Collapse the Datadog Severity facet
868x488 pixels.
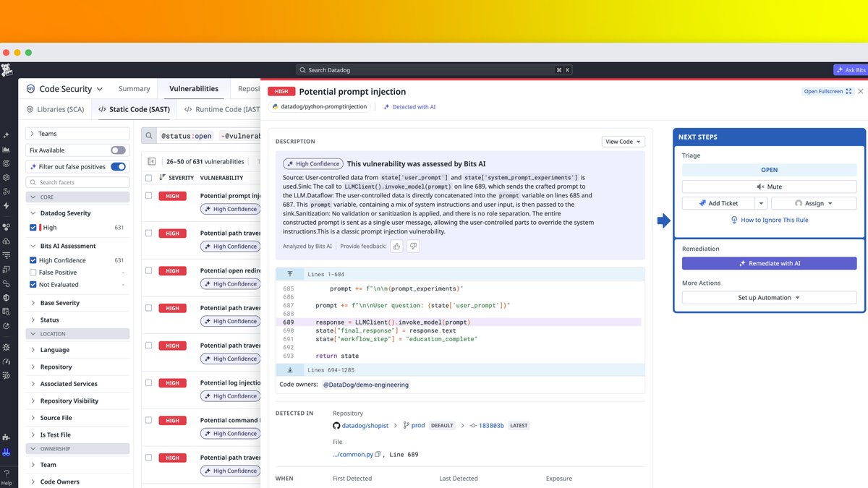tap(33, 213)
